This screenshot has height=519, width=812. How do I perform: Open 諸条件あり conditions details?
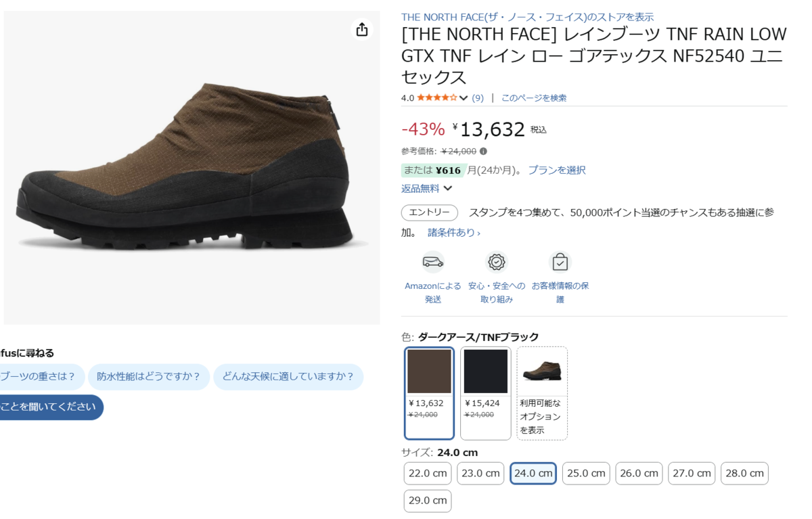(x=454, y=233)
